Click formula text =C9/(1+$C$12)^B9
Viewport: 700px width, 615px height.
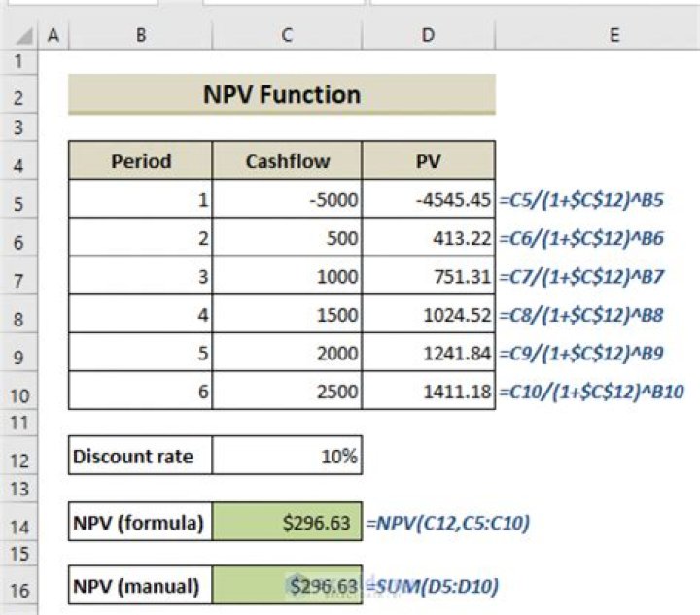click(580, 354)
